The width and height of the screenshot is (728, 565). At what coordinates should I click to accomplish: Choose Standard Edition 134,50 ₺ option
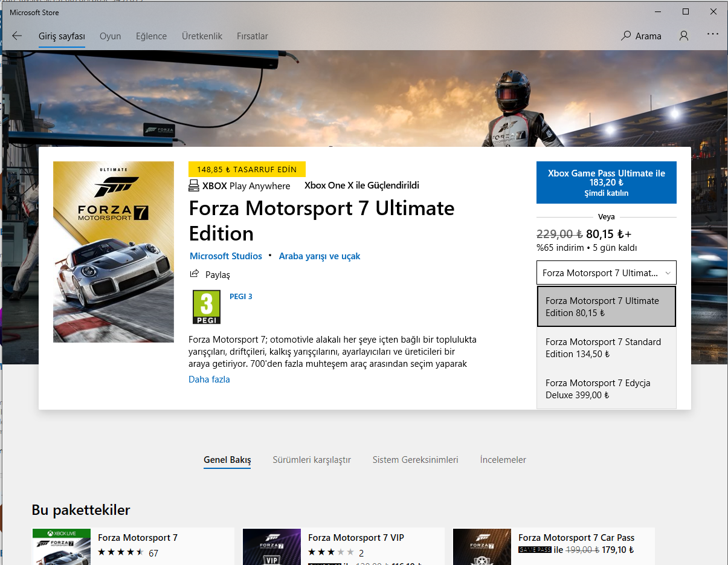point(607,347)
